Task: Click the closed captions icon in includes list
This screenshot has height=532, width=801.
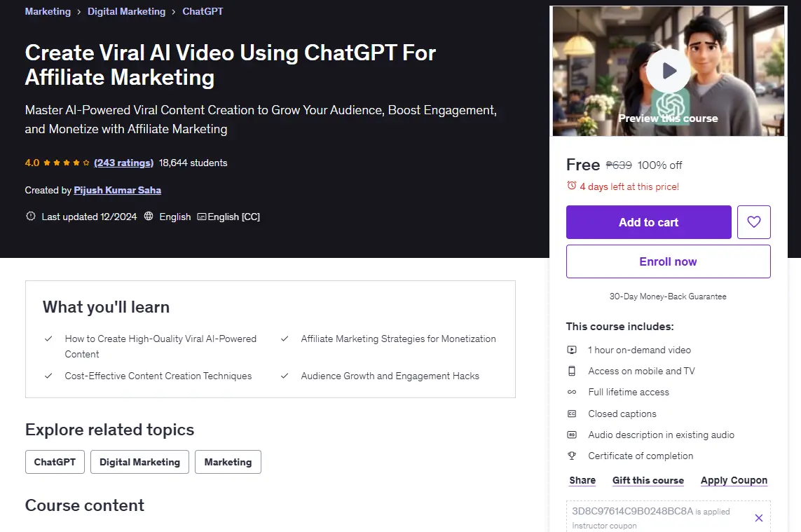Action: pyautogui.click(x=572, y=414)
